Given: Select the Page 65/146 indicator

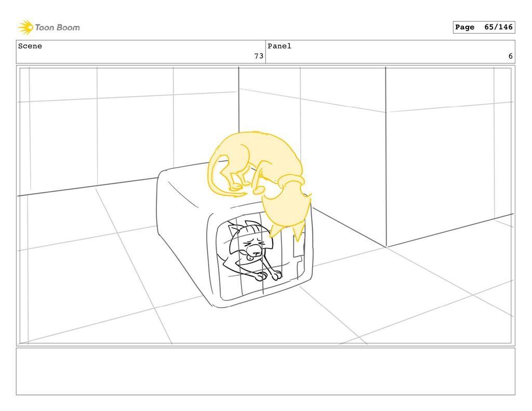Looking at the screenshot, I should click(x=484, y=27).
